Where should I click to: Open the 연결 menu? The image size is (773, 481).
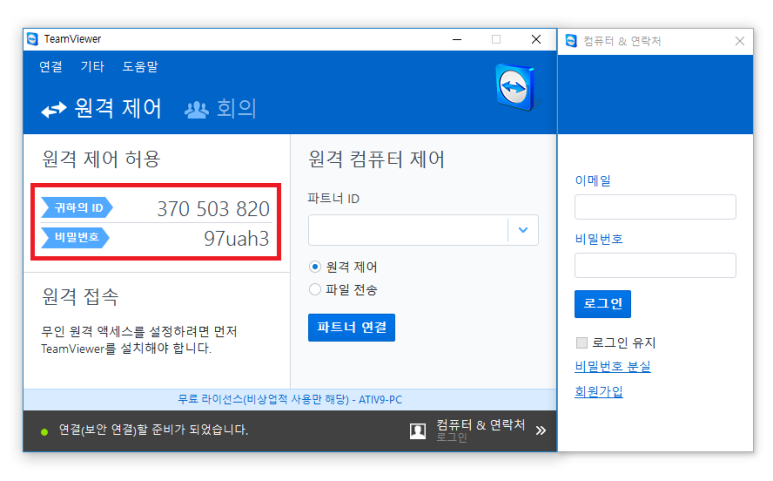tap(51, 67)
